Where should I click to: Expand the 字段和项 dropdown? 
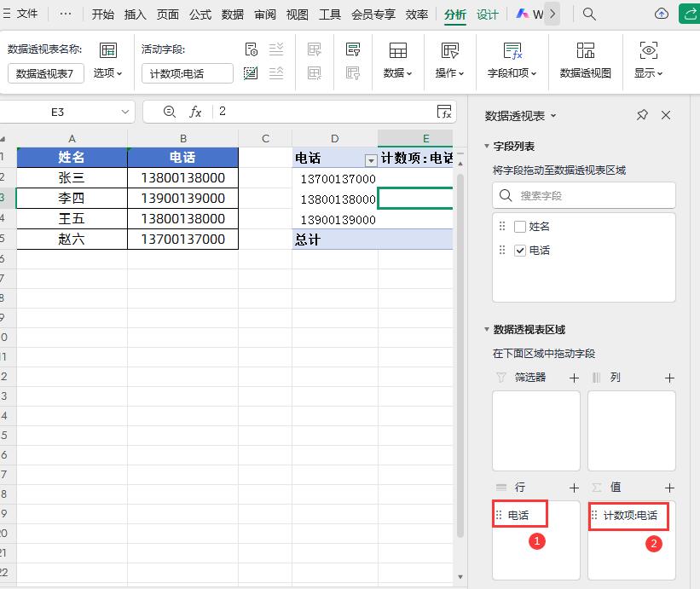(512, 73)
